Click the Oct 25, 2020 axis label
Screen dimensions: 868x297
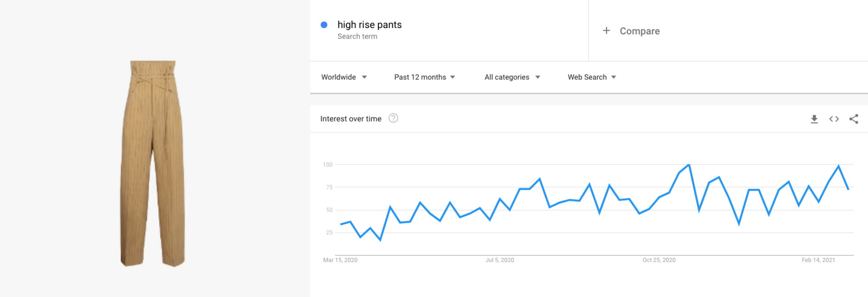click(x=659, y=260)
